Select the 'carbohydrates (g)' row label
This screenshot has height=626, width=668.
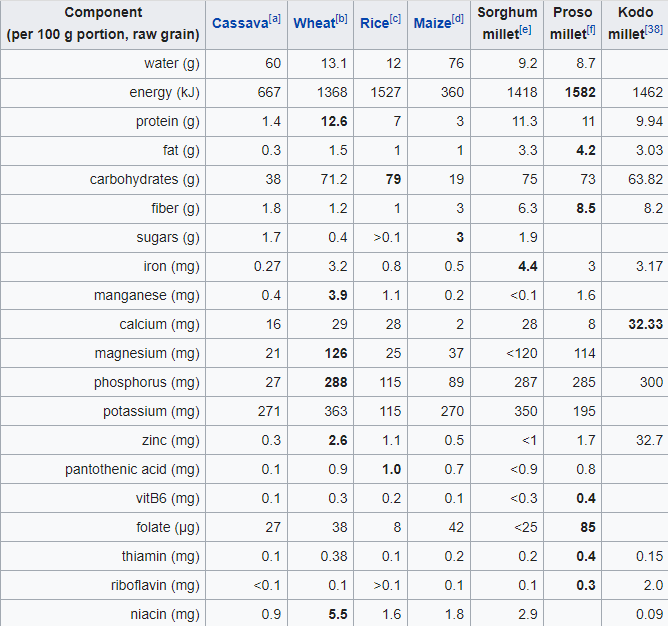[x=144, y=179]
